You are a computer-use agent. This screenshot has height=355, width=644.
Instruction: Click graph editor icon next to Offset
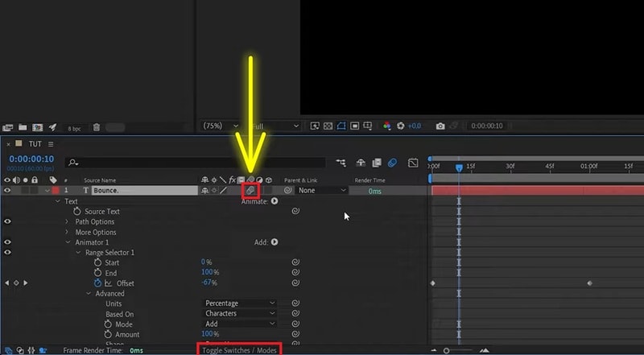click(x=109, y=283)
